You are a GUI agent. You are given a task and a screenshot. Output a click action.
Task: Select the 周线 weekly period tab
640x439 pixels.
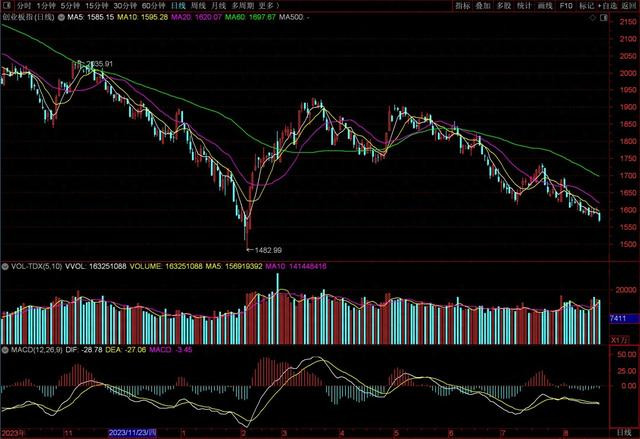click(x=198, y=6)
